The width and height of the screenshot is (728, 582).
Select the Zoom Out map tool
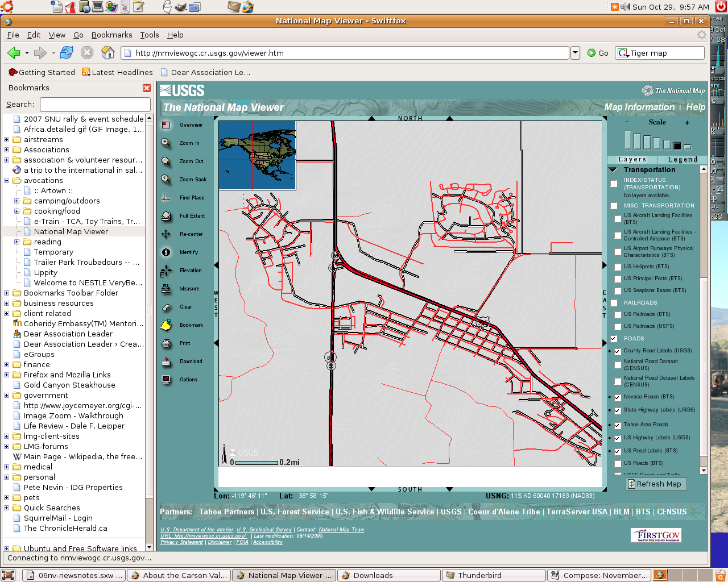click(166, 161)
